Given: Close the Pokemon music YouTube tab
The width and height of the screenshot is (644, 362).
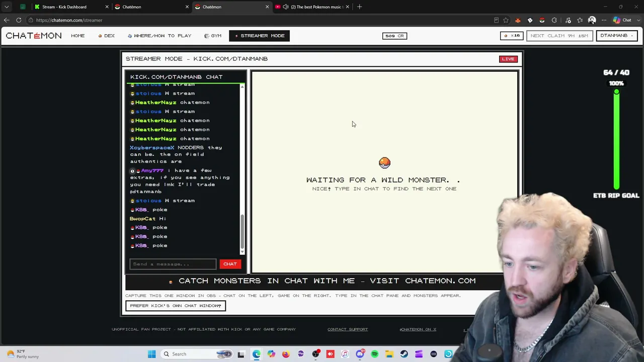Looking at the screenshot, I should tap(347, 7).
